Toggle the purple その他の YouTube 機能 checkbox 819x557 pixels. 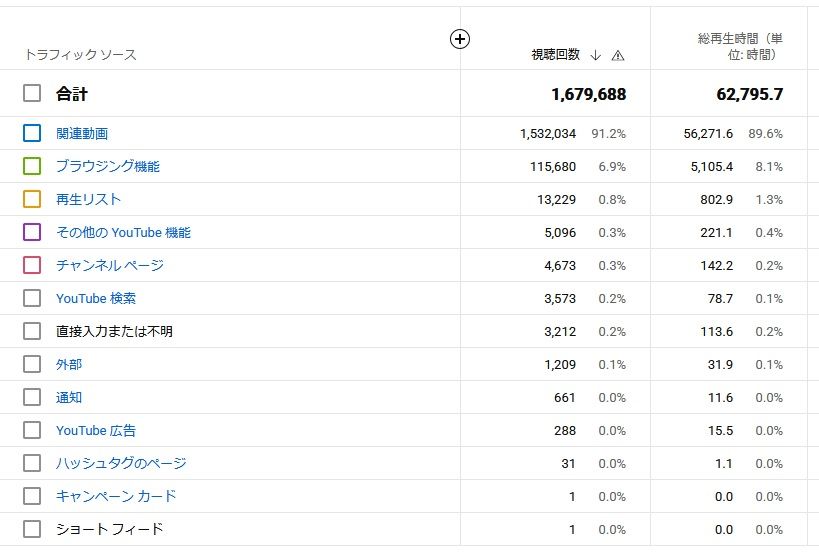[32, 232]
